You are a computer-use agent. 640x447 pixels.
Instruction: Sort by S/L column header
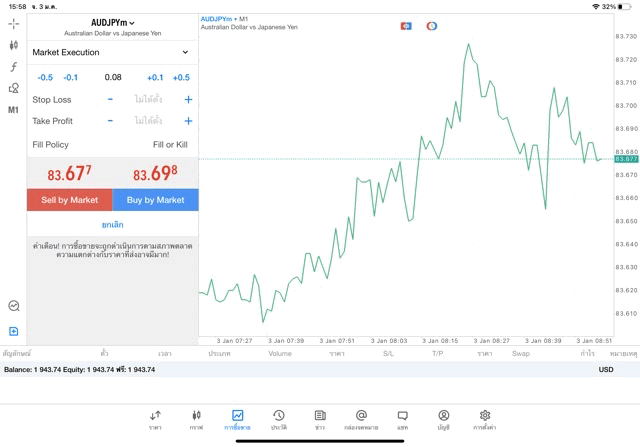pos(388,354)
